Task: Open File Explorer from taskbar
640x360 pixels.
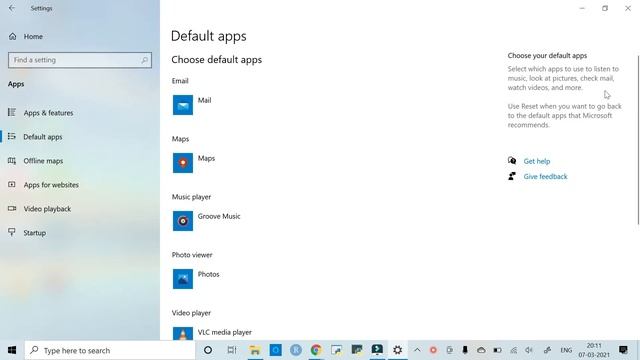Action: (255, 350)
